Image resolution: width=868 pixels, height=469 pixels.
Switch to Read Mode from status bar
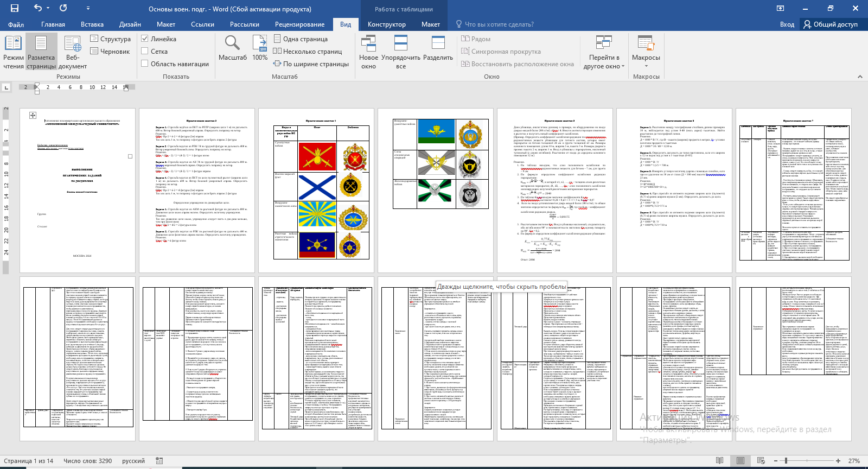[719, 461]
